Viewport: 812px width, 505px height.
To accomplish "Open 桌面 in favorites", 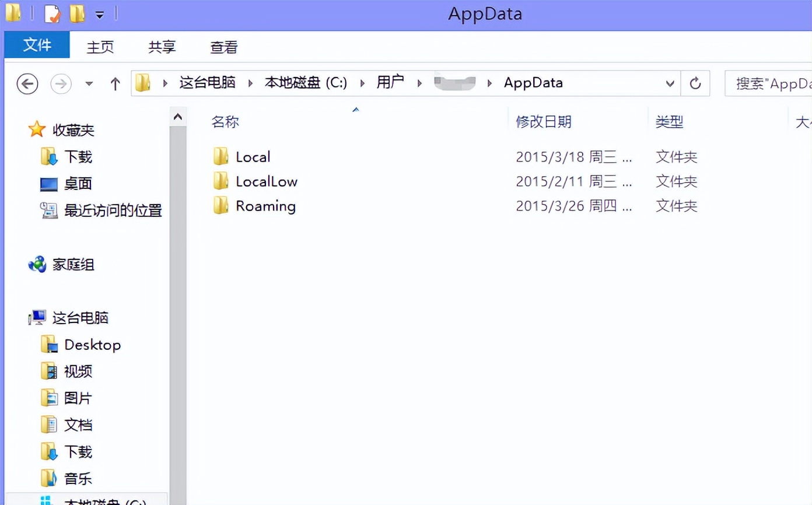I will point(78,184).
